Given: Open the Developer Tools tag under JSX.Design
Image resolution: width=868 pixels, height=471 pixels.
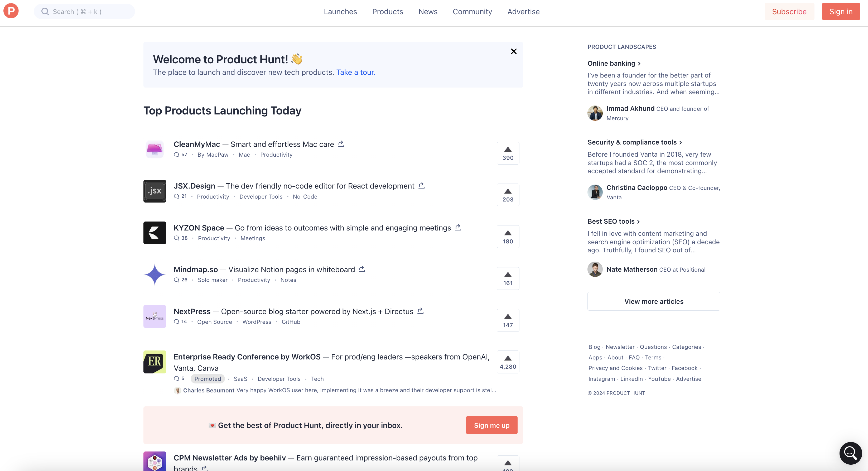Looking at the screenshot, I should (x=261, y=196).
